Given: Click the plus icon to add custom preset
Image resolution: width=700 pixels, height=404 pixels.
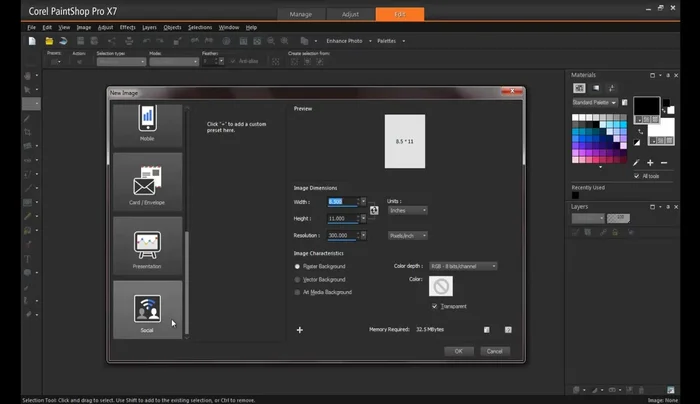Looking at the screenshot, I should 299,329.
